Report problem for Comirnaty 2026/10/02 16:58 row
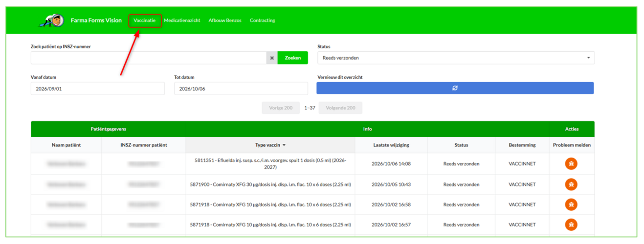This screenshot has width=644, height=244. click(571, 204)
